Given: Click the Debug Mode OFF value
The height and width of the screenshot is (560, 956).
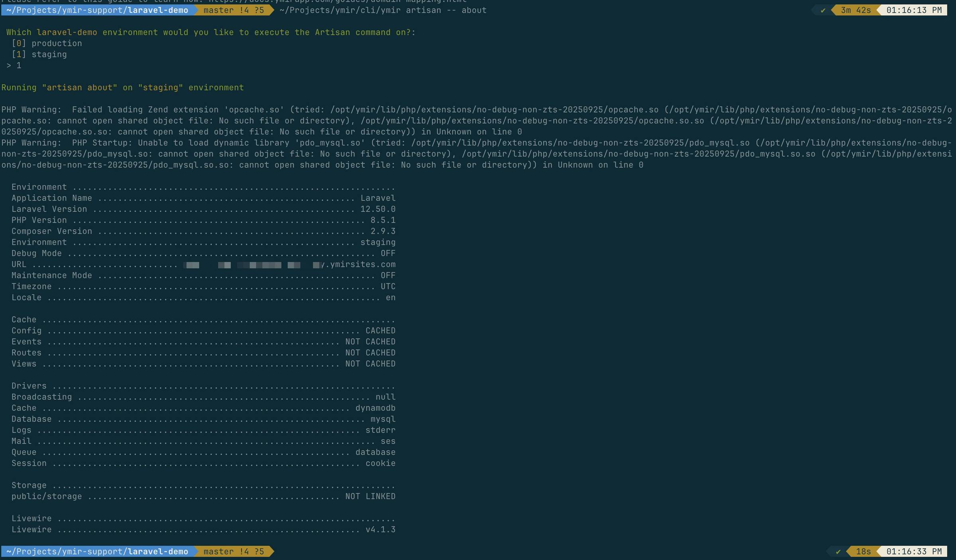Looking at the screenshot, I should 388,254.
